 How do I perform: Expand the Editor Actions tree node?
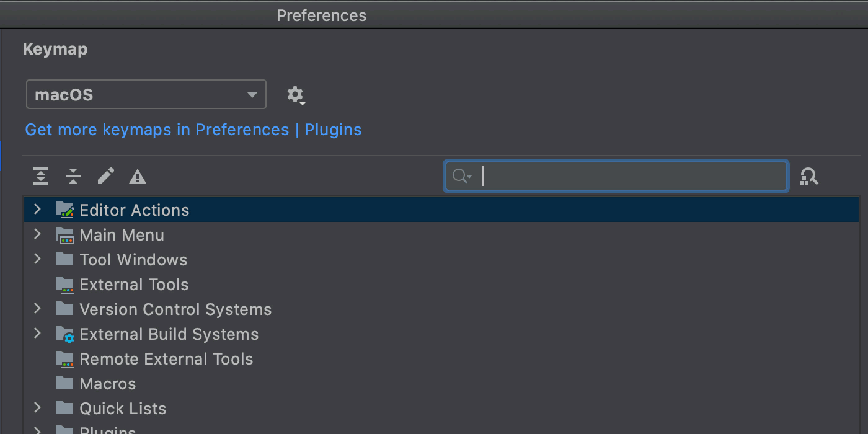[37, 210]
